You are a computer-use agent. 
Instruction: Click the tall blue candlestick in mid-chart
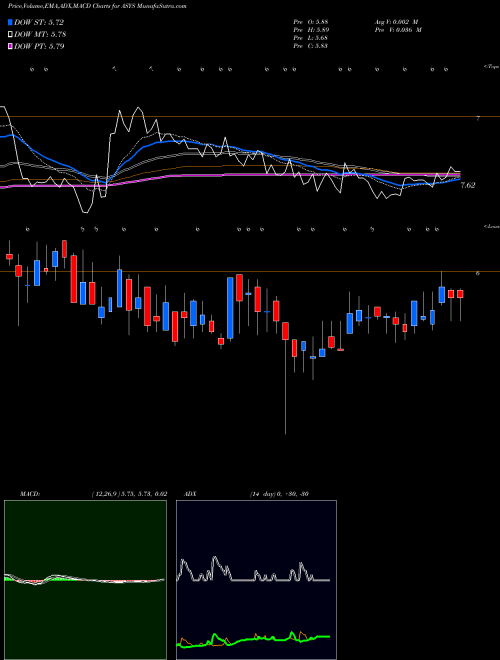tap(230, 308)
